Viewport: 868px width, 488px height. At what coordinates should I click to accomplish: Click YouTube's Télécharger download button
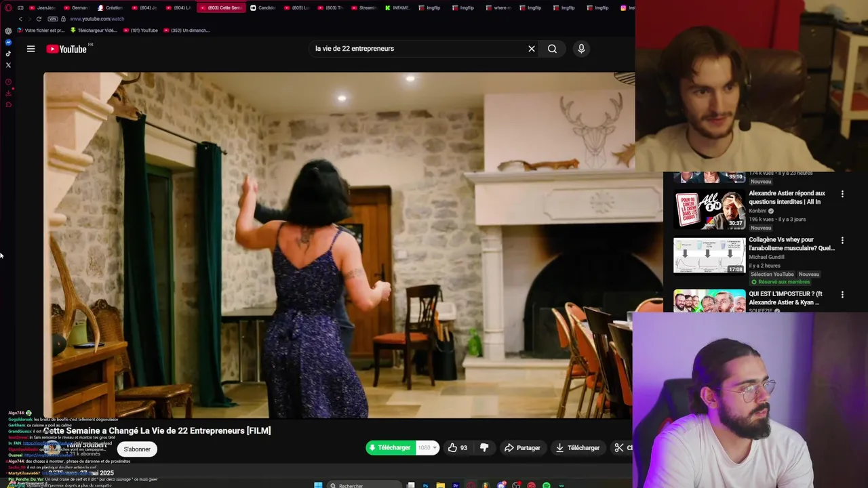click(577, 447)
